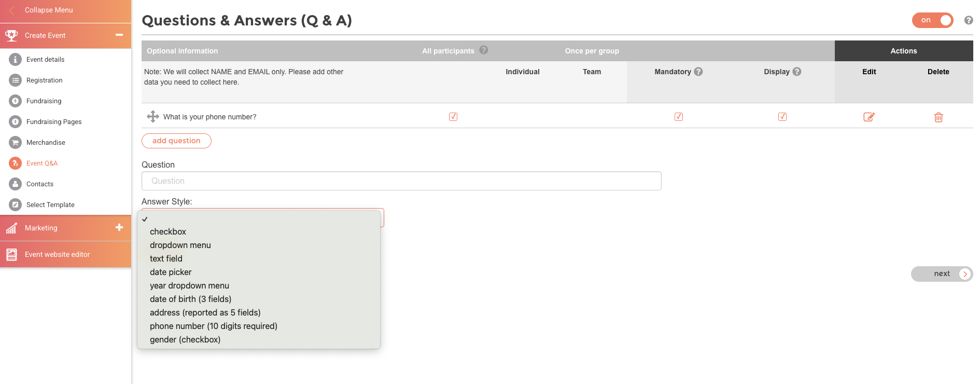Open the Registration menu item
Screen dimensions: 980x384
[45, 80]
